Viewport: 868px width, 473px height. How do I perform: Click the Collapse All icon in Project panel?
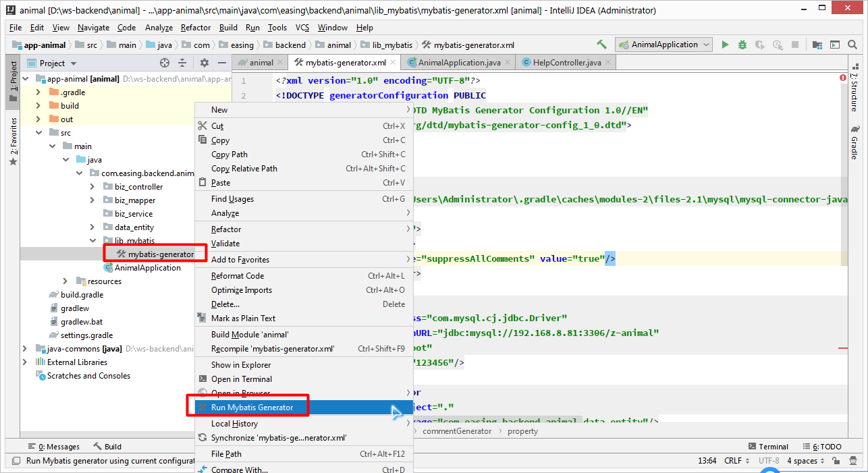tap(182, 63)
